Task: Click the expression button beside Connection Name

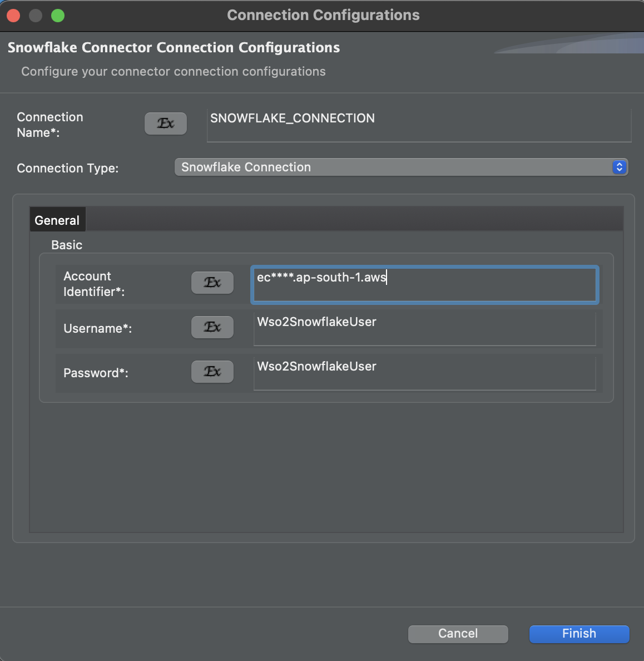Action: (x=166, y=124)
